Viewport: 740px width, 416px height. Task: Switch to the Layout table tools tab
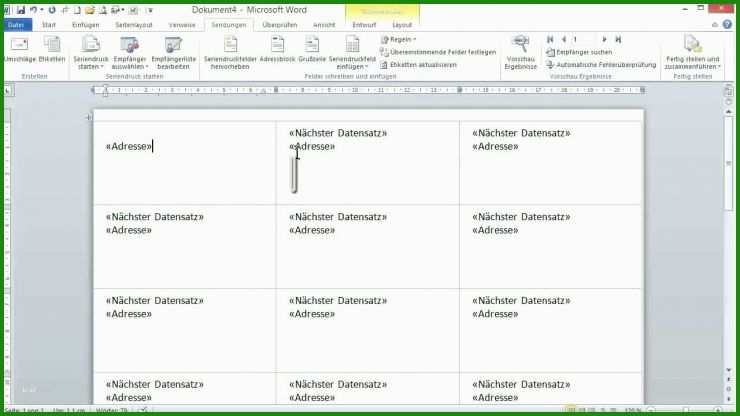[402, 25]
